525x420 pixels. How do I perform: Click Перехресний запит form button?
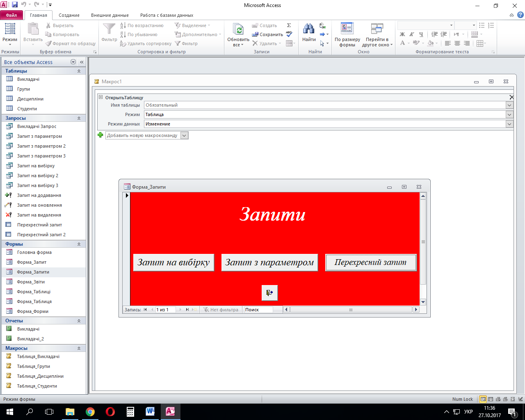tap(371, 262)
